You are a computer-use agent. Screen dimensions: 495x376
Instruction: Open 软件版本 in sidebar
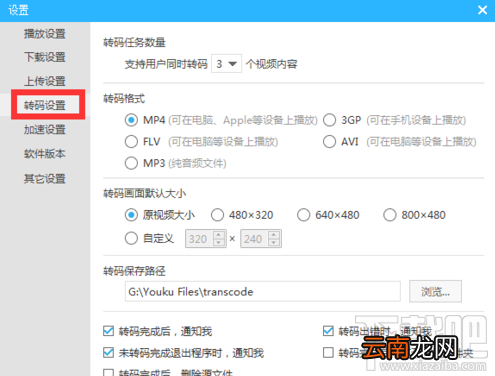pyautogui.click(x=45, y=154)
